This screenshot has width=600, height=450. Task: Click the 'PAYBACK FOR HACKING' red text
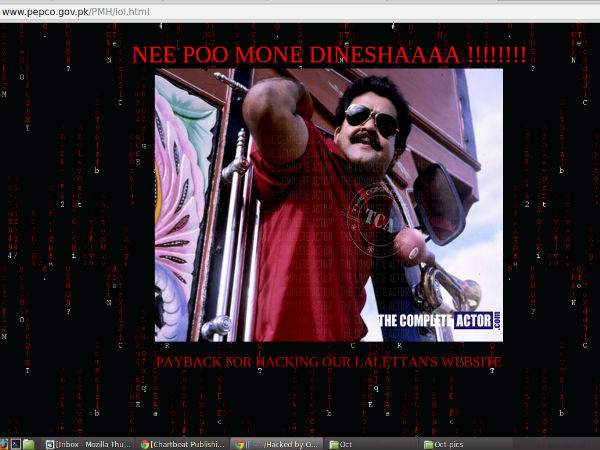tap(329, 361)
